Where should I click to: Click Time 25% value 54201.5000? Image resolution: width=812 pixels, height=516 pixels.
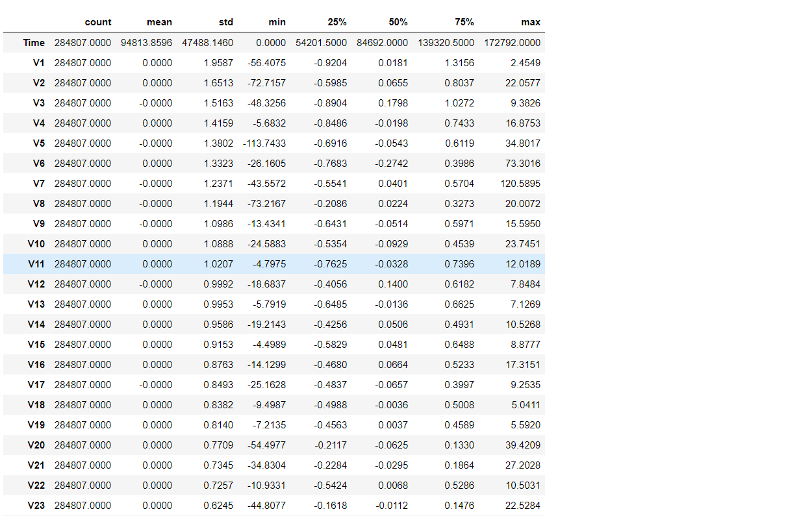[x=322, y=43]
